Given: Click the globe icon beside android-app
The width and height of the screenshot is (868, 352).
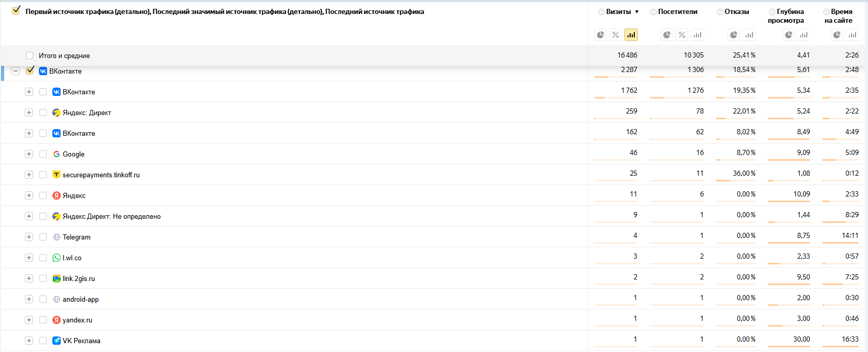Looking at the screenshot, I should 56,299.
